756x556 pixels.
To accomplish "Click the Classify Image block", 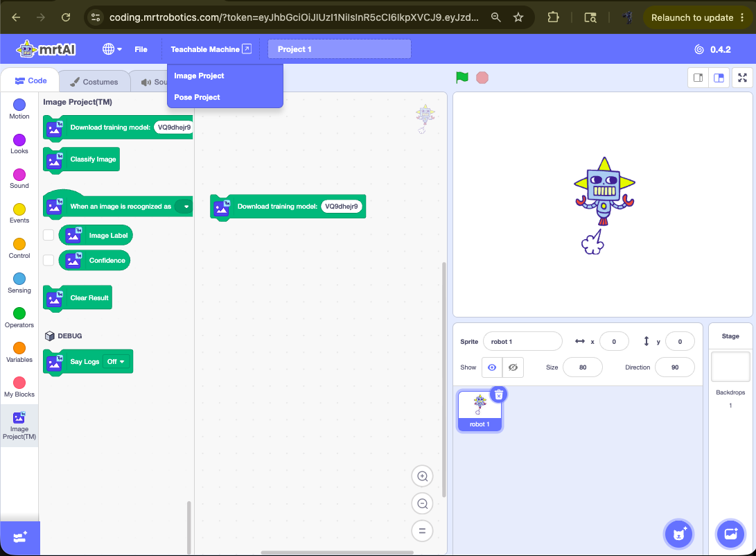I will point(82,159).
